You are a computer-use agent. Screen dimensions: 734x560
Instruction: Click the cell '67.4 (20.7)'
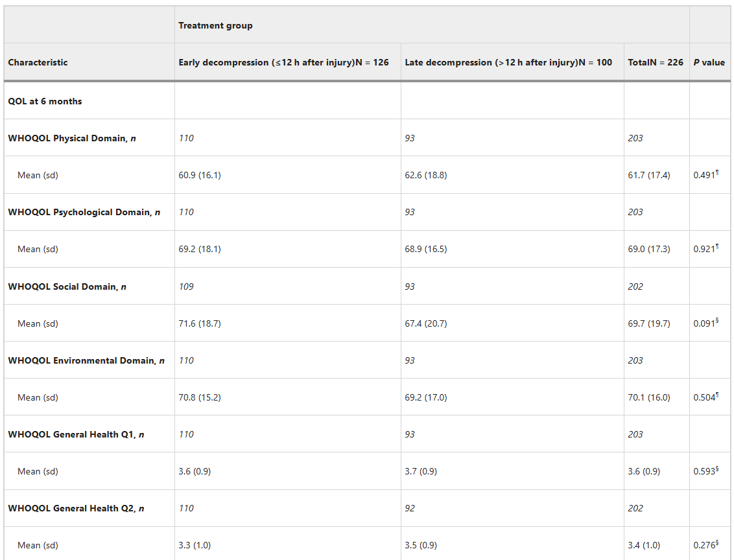click(x=425, y=323)
